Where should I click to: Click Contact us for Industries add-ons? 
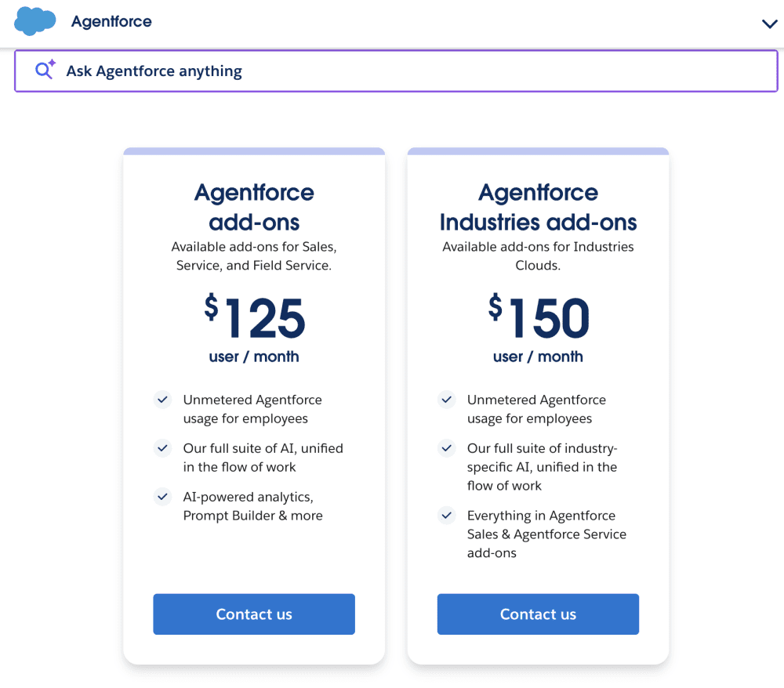pyautogui.click(x=538, y=614)
